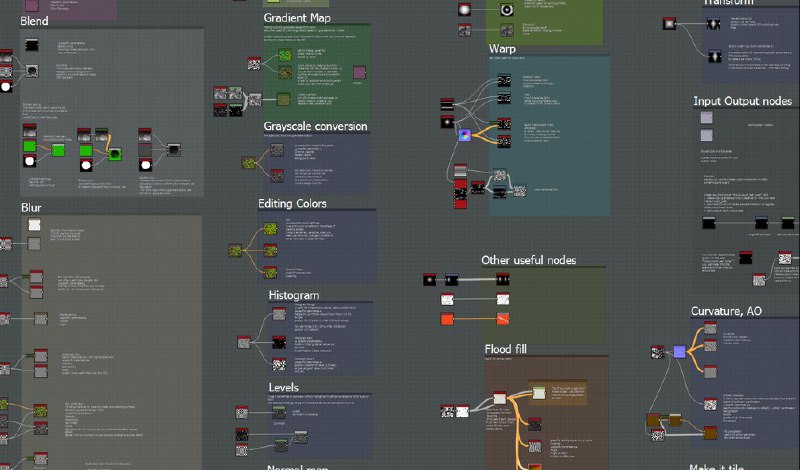This screenshot has width=800, height=470.
Task: Select the black node atop Blend frame
Action: click(x=32, y=44)
